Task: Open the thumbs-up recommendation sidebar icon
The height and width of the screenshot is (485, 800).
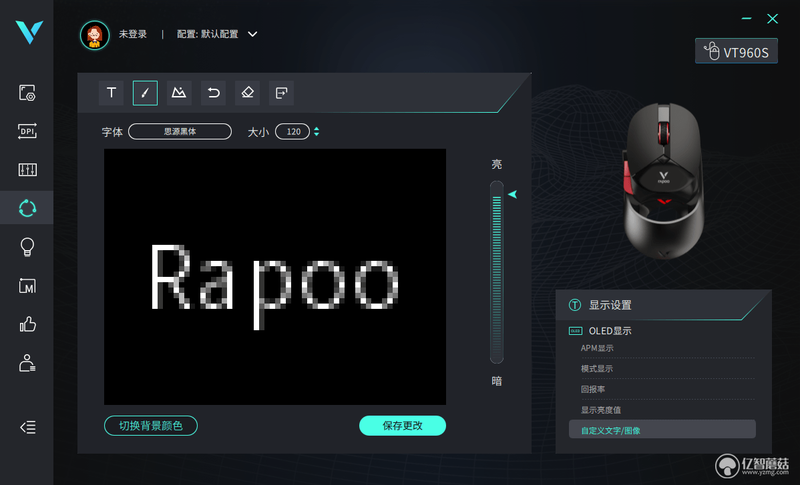Action: pos(28,324)
